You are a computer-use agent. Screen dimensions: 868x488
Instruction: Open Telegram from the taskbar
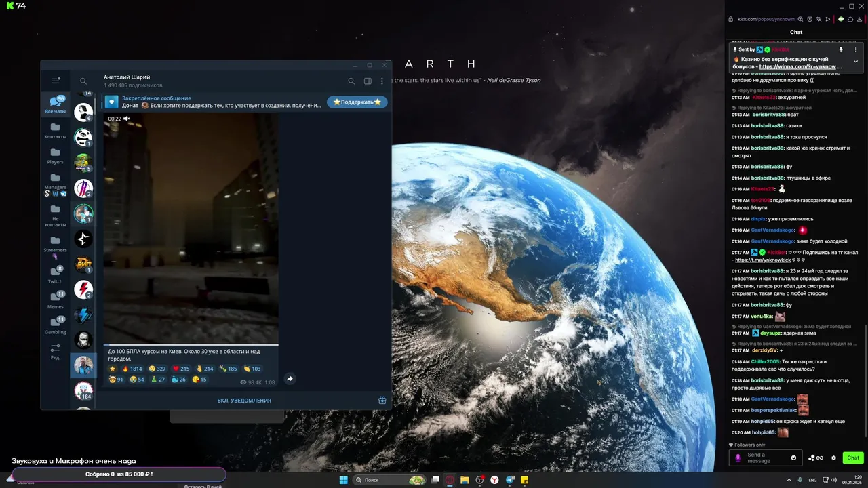(509, 480)
